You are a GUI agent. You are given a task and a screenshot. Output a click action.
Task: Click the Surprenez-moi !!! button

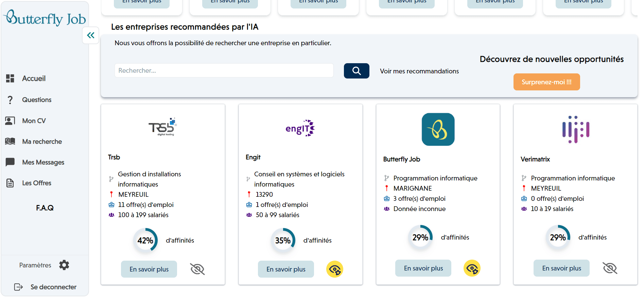pyautogui.click(x=546, y=82)
